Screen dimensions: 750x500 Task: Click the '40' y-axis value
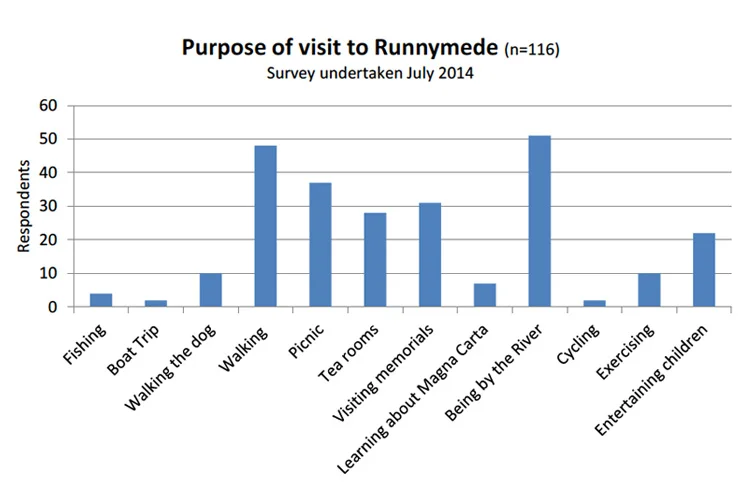pyautogui.click(x=48, y=172)
